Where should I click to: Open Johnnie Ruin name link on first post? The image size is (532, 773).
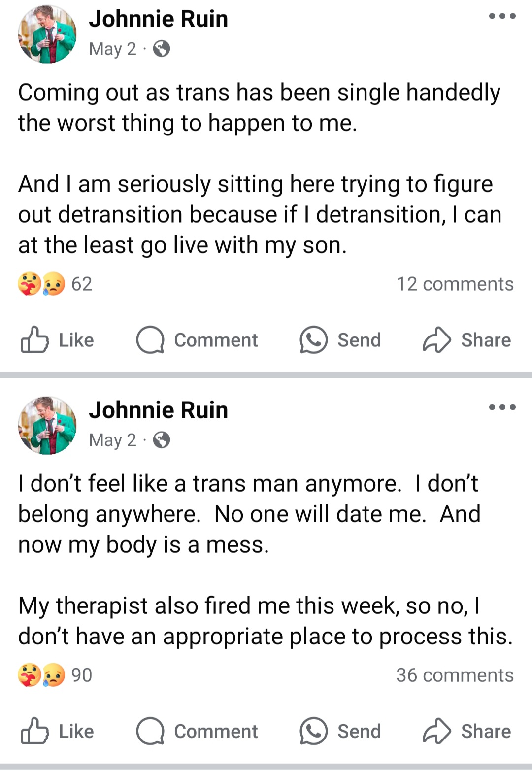coord(159,19)
